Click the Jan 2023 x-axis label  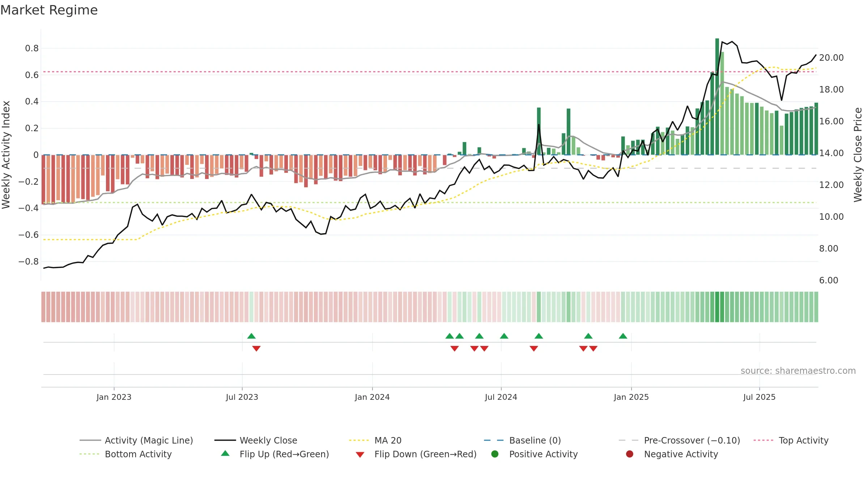point(114,397)
